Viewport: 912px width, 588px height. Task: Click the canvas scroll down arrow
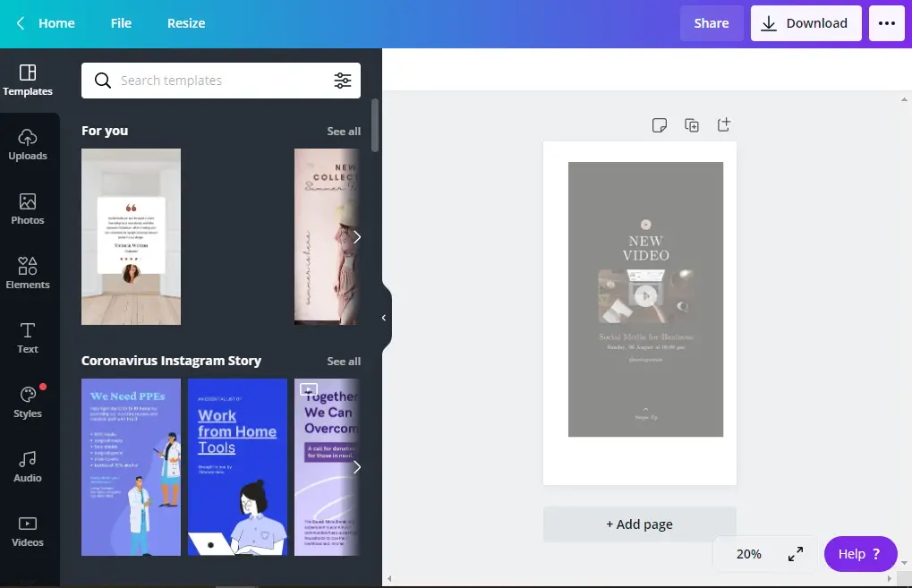point(904,562)
